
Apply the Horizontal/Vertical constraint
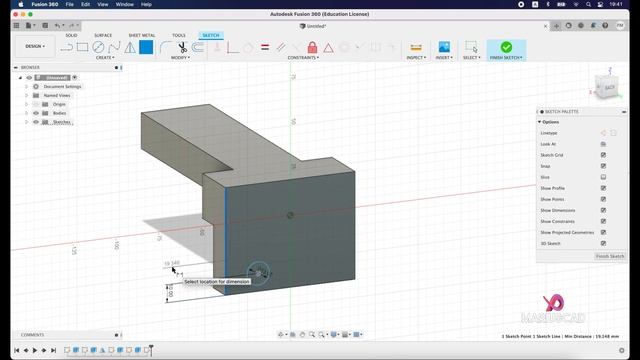[x=233, y=48]
